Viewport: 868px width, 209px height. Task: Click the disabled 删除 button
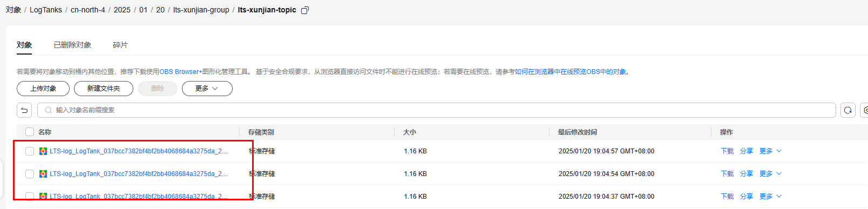tap(158, 89)
